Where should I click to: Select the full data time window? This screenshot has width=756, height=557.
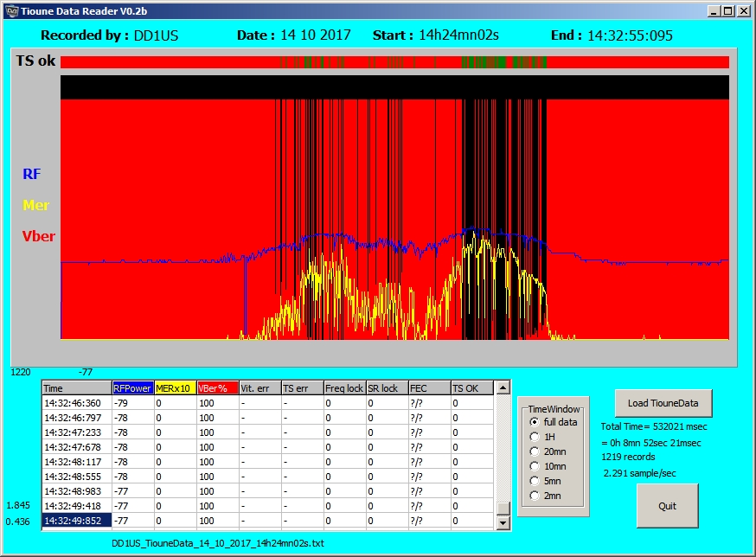(x=535, y=421)
